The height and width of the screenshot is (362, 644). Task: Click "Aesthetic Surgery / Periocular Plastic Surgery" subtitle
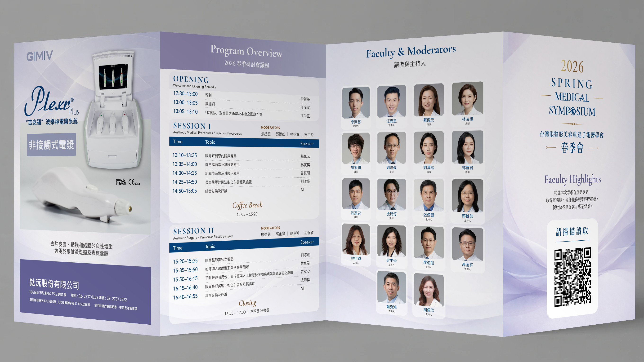click(x=203, y=237)
